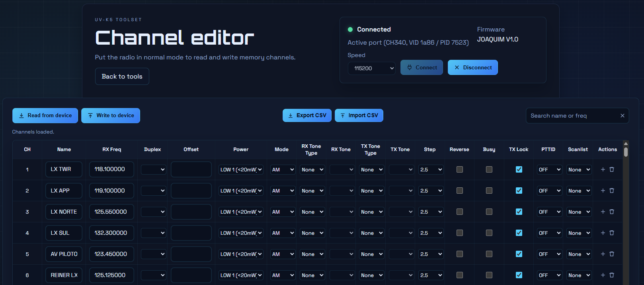
Task: Clear the search box with the X icon
Action: (x=622, y=116)
